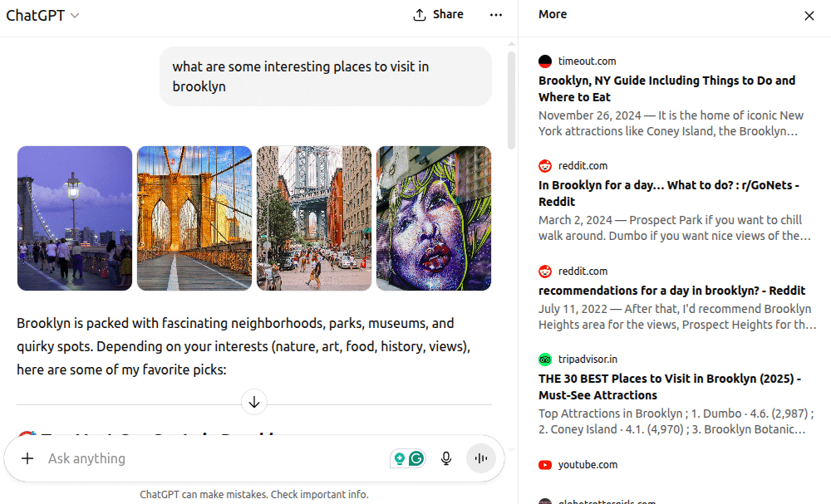
Task: Close the More sources panel
Action: pos(809,15)
